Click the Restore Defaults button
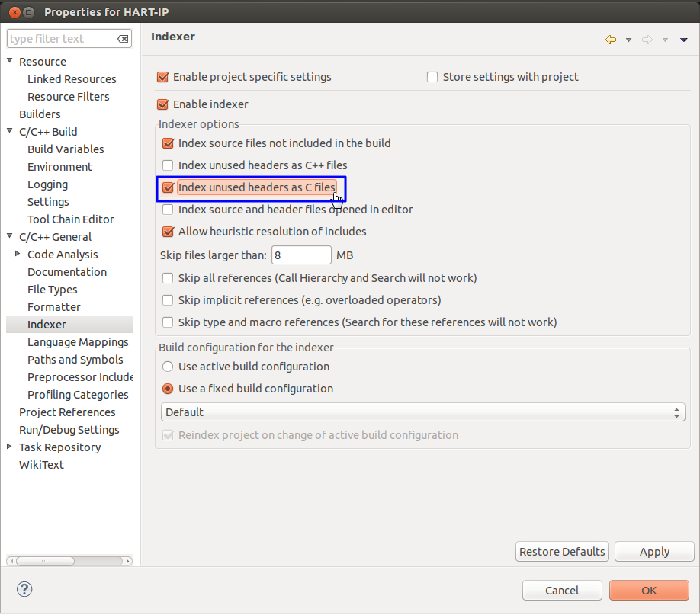Image resolution: width=700 pixels, height=615 pixels. point(562,551)
